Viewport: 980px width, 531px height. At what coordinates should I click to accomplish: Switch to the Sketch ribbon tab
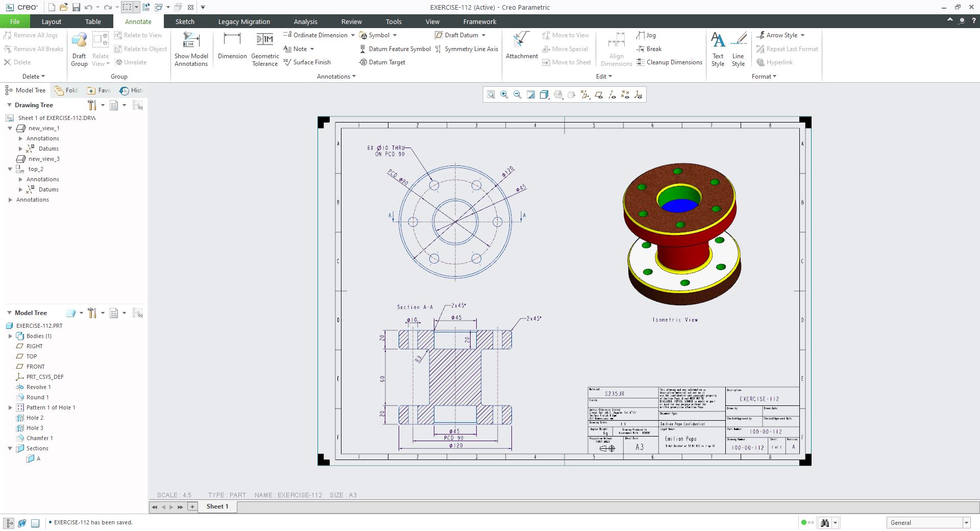[185, 21]
